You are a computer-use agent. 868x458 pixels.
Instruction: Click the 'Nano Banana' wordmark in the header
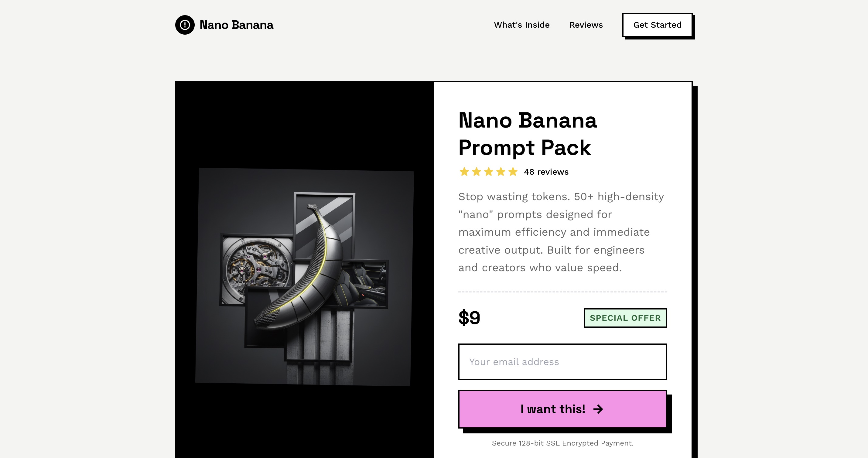tap(237, 25)
